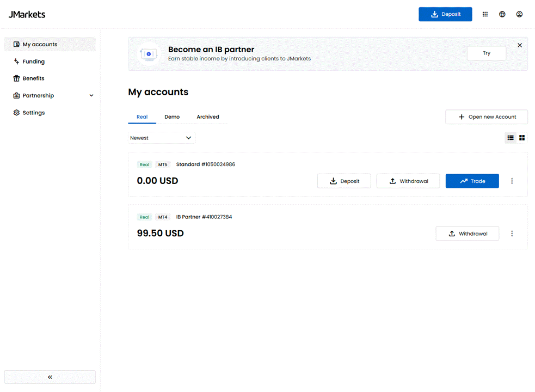Image resolution: width=535 pixels, height=392 pixels.
Task: Open the Newest sort dropdown
Action: pos(162,138)
